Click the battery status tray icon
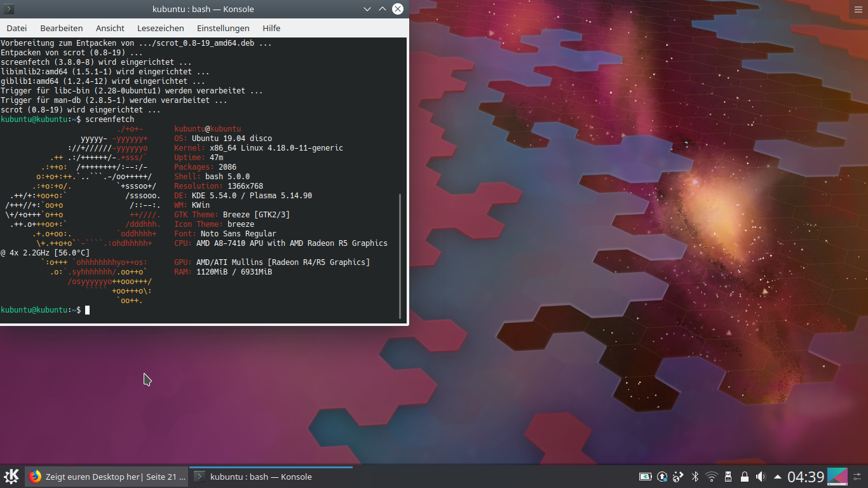 [645, 476]
